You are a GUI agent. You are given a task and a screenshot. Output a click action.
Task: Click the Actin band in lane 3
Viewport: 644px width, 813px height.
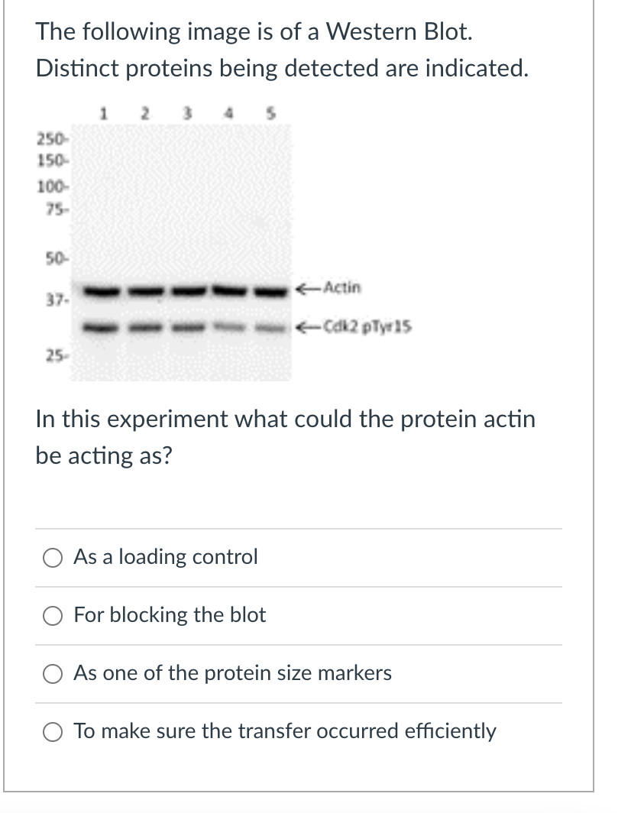[x=188, y=290]
